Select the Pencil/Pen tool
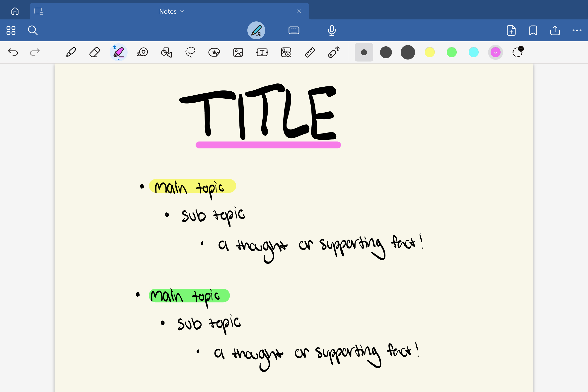The width and height of the screenshot is (588, 392). click(71, 52)
